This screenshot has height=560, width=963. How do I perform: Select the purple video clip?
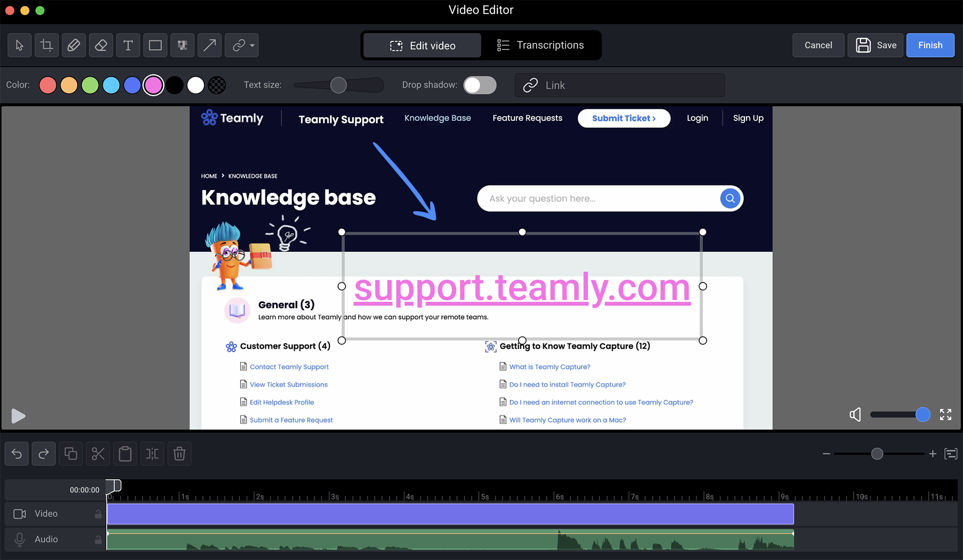pyautogui.click(x=450, y=514)
